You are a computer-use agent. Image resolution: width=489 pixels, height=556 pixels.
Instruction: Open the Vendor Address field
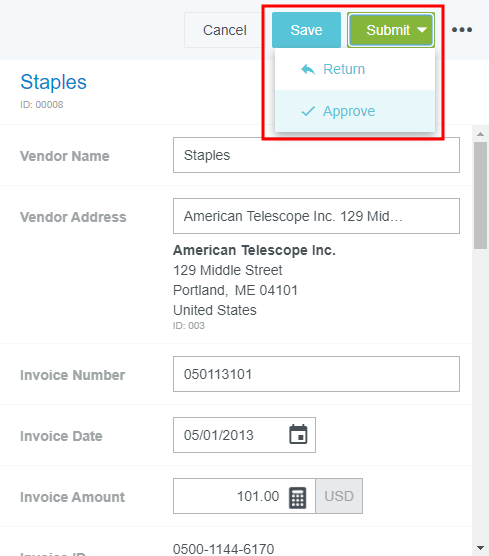coord(316,216)
